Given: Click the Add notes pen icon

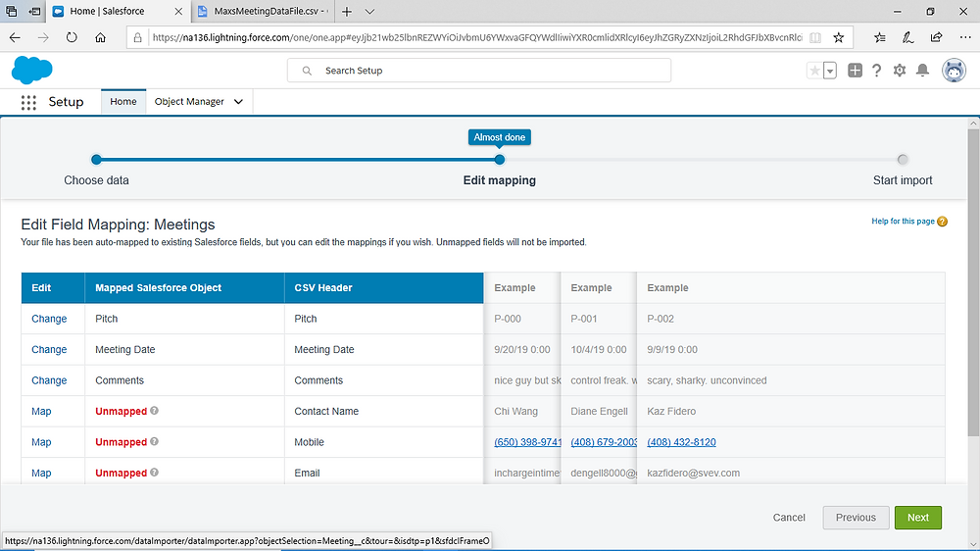Looking at the screenshot, I should [x=907, y=37].
